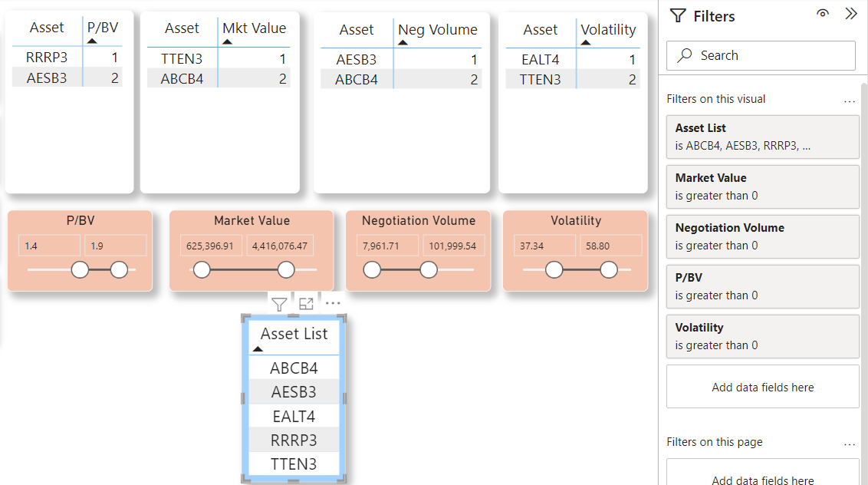Open ellipsis menu for Filters on this visual
The image size is (868, 485).
[x=849, y=101]
